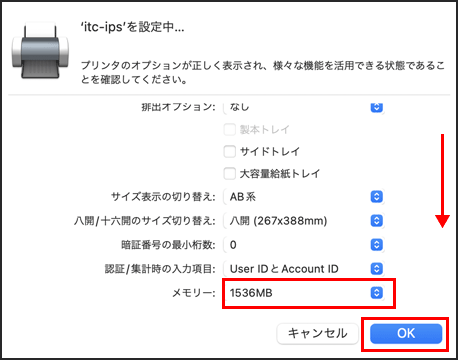Open the サイズ表示の切り替え dropdown showing AB系
Viewport: 458px width, 360px height.
[x=304, y=197]
